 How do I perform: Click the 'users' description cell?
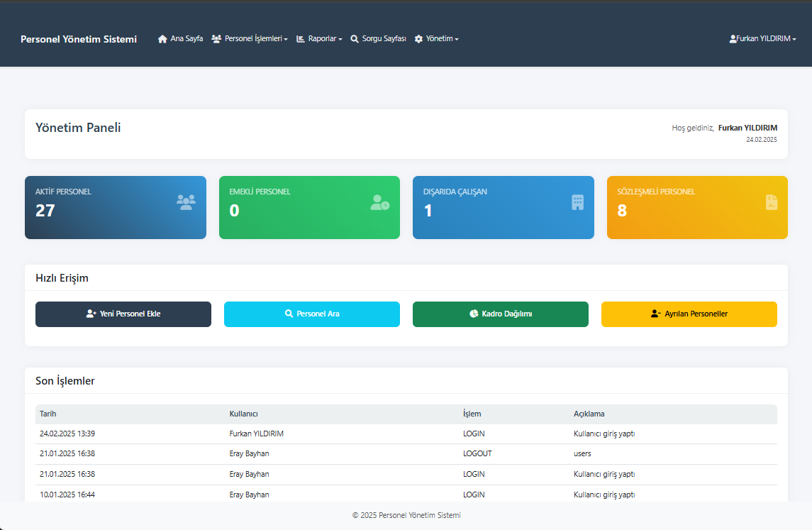coord(582,453)
